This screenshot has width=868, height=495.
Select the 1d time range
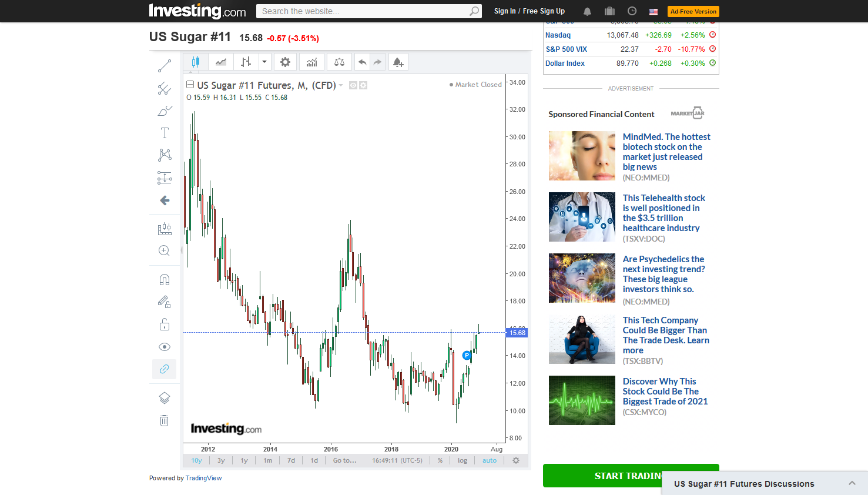314,460
